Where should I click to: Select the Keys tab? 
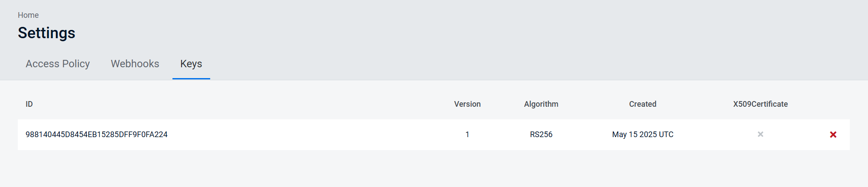point(191,64)
